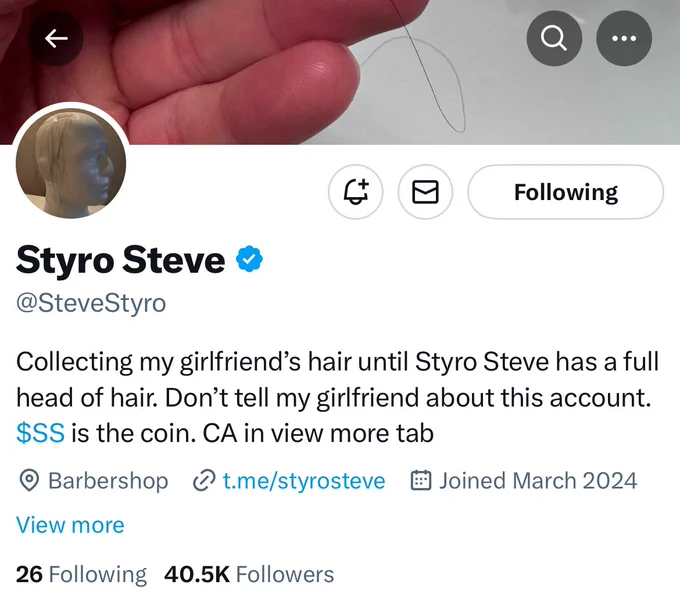Click the $SS cashtag in bio

tap(40, 433)
